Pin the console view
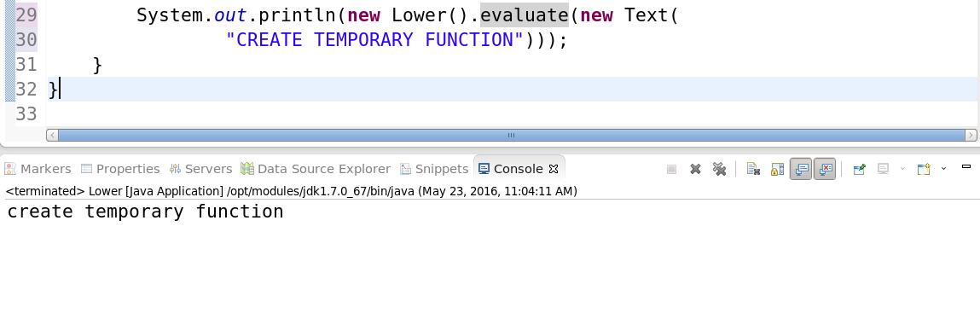The width and height of the screenshot is (980, 319). [x=860, y=169]
